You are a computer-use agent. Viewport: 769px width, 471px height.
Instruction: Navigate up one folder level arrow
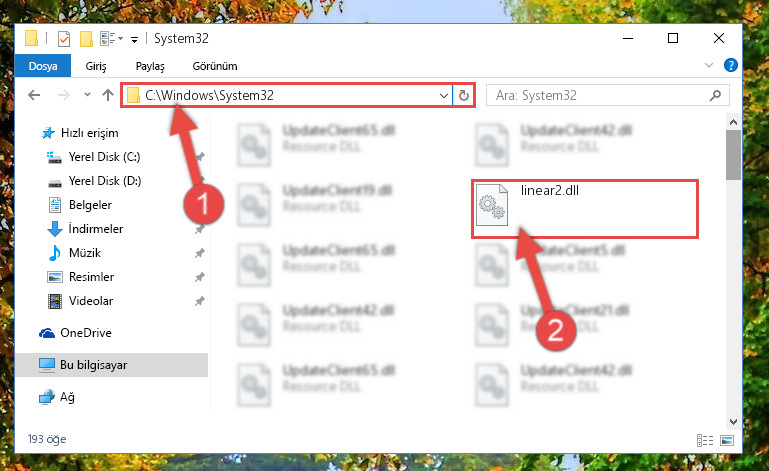click(108, 95)
